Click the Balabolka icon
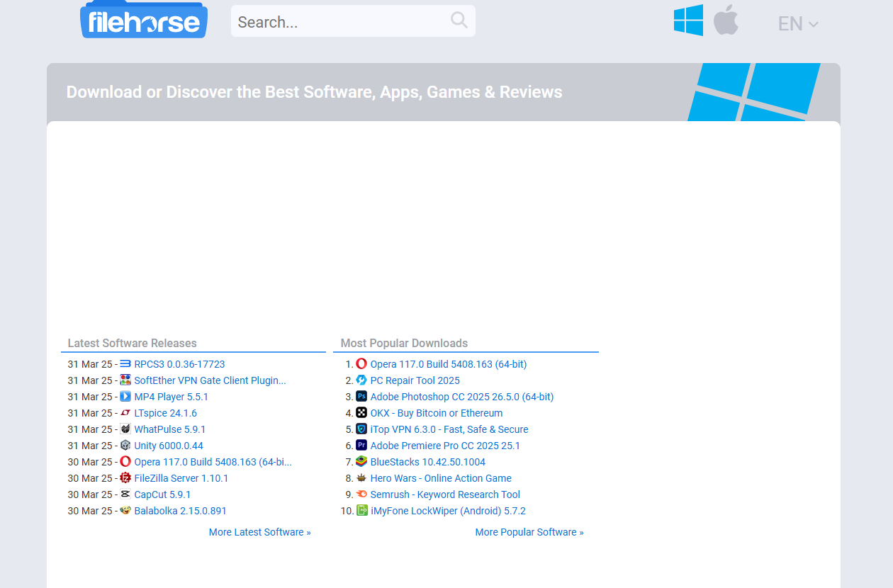 (x=125, y=511)
